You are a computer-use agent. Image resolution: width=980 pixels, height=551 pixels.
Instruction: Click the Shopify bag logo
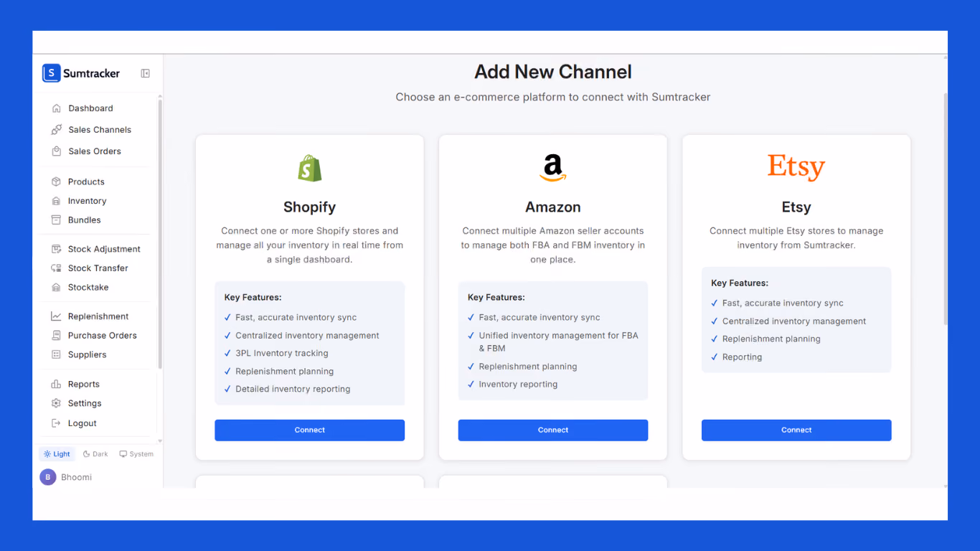click(x=310, y=169)
